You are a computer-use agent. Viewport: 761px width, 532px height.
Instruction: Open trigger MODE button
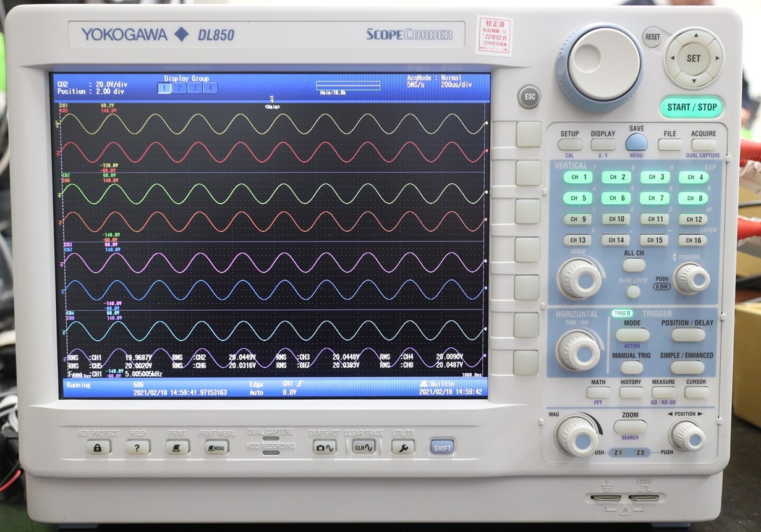632,335
